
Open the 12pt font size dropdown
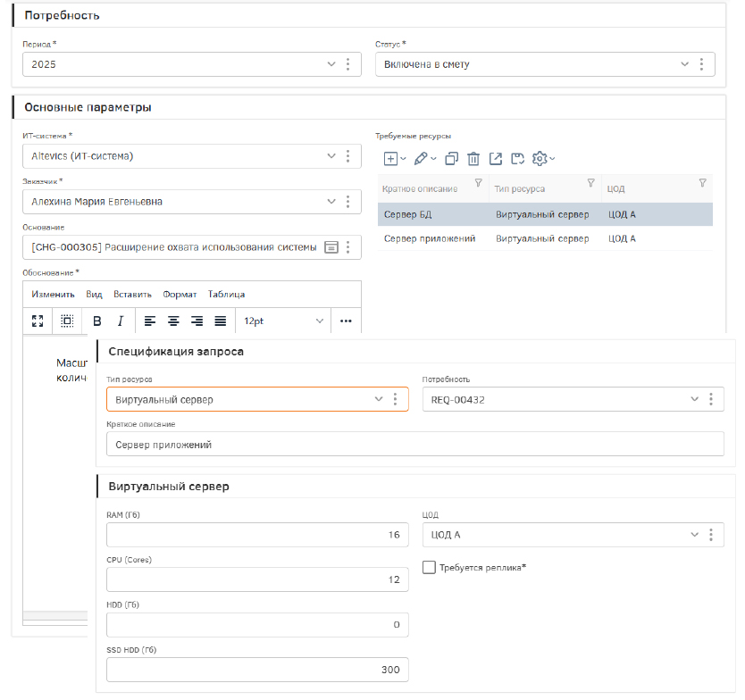click(x=282, y=321)
